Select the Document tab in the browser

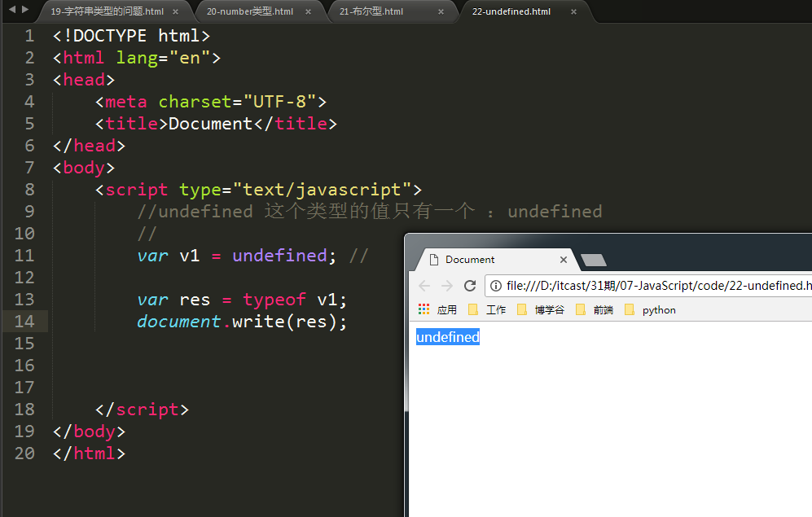[470, 260]
